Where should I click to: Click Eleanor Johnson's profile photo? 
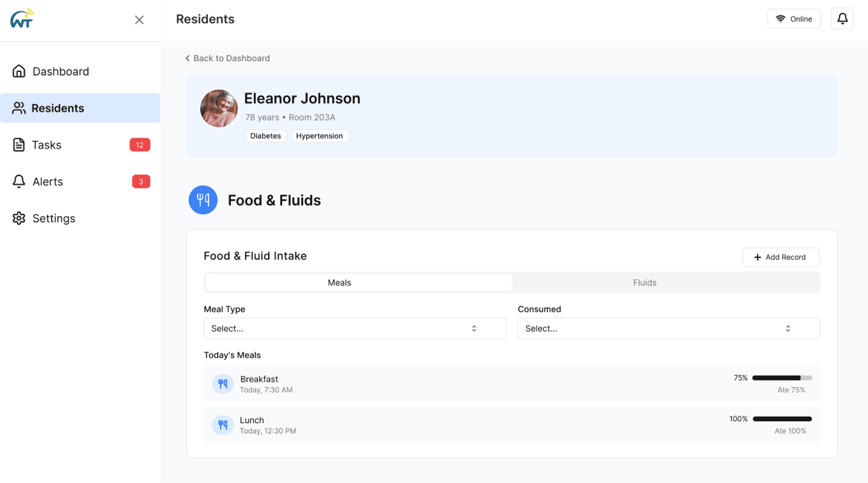[219, 109]
